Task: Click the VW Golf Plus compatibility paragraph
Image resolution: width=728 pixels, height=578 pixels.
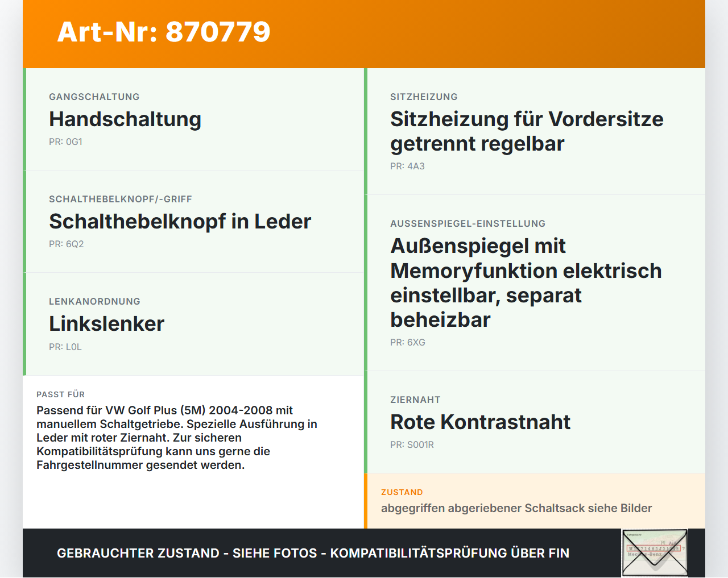Action: coord(177,438)
